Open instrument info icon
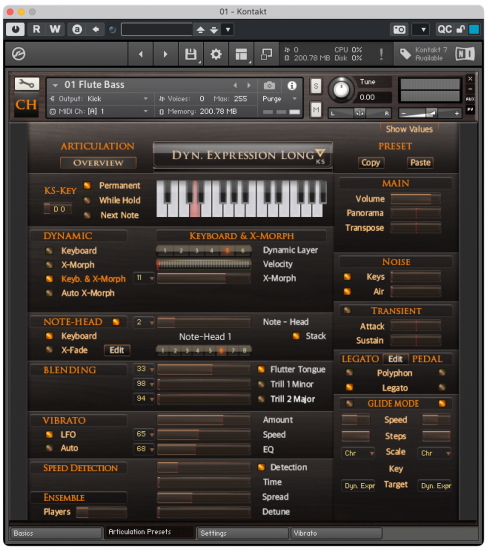The width and height of the screenshot is (488, 550). 292,85
